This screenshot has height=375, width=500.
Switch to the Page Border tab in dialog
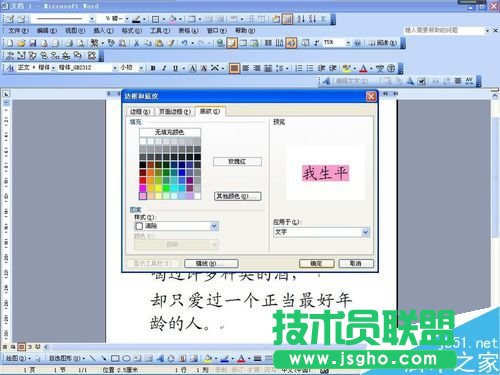tap(175, 112)
